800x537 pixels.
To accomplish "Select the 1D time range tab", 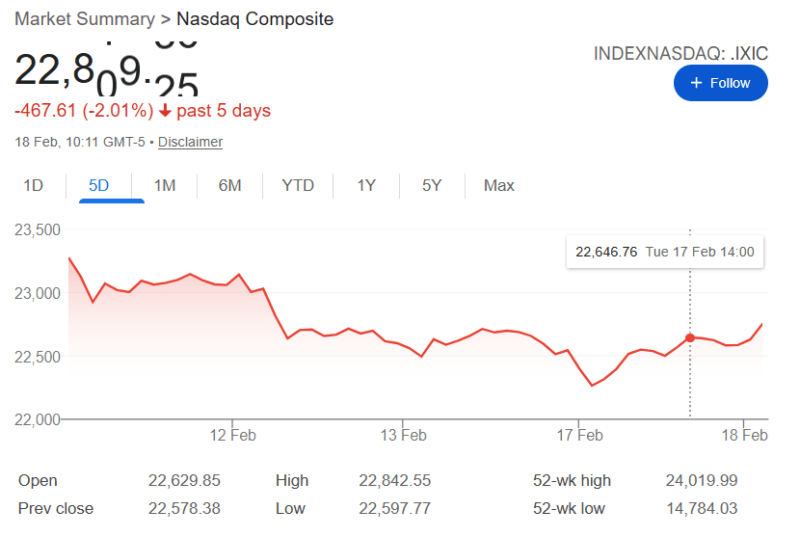I will click(33, 185).
